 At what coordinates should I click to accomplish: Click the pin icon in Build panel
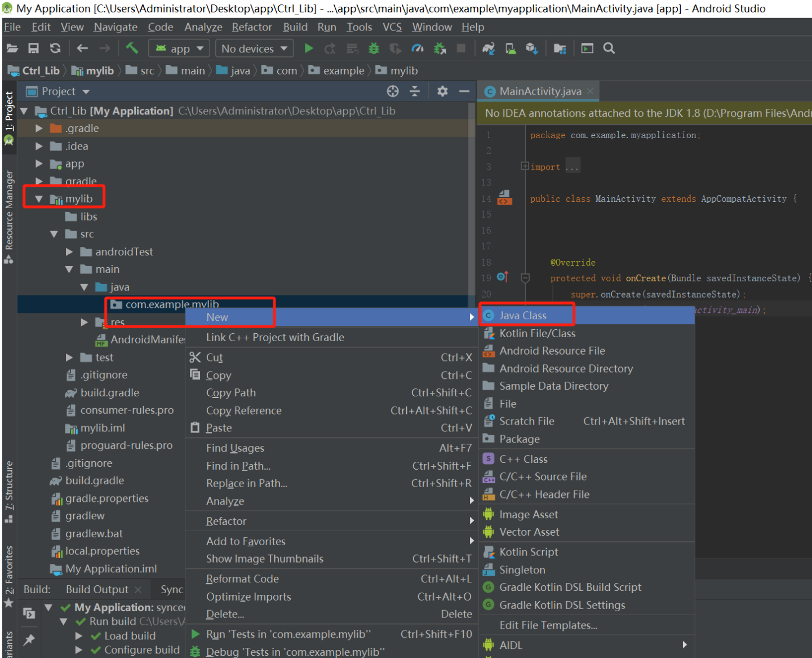coord(29,639)
